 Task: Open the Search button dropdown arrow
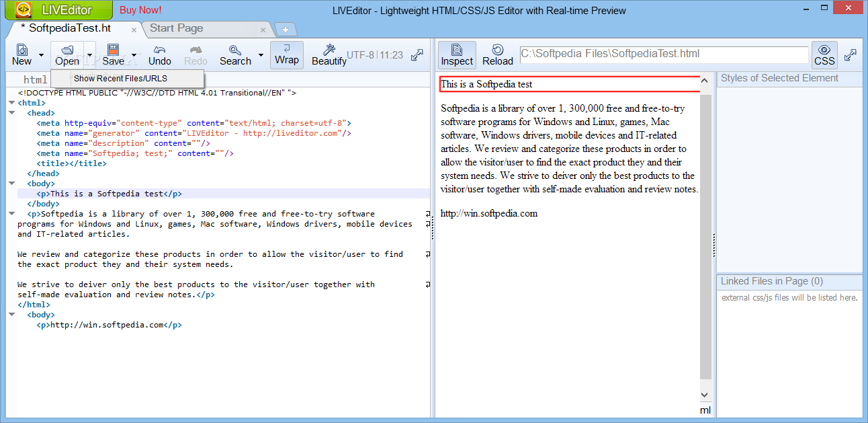tap(261, 55)
